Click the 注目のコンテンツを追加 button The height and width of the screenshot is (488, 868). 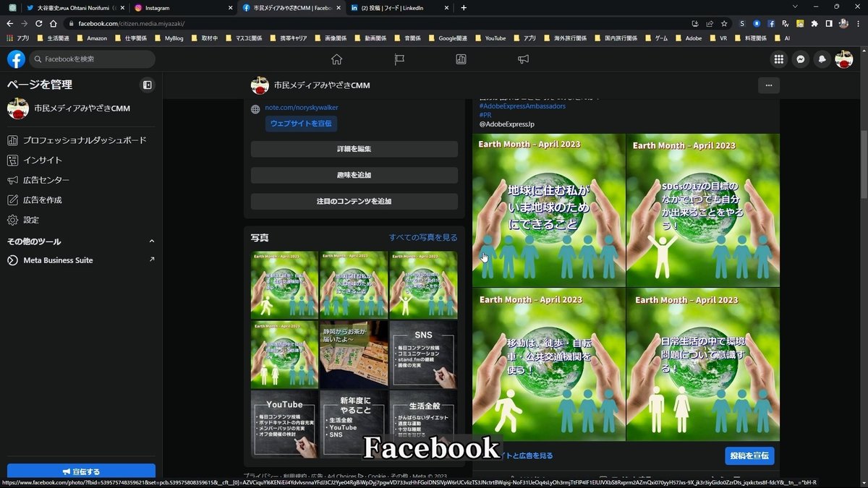[x=354, y=201]
